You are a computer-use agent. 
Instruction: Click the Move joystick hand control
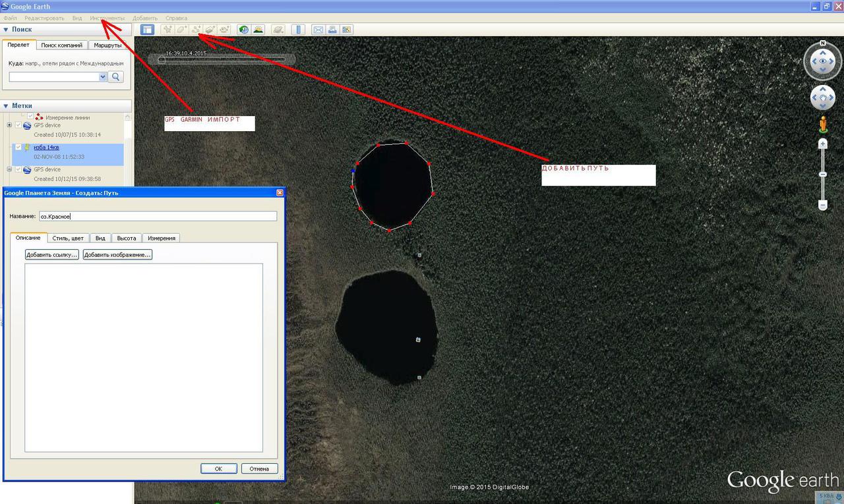coord(823,98)
